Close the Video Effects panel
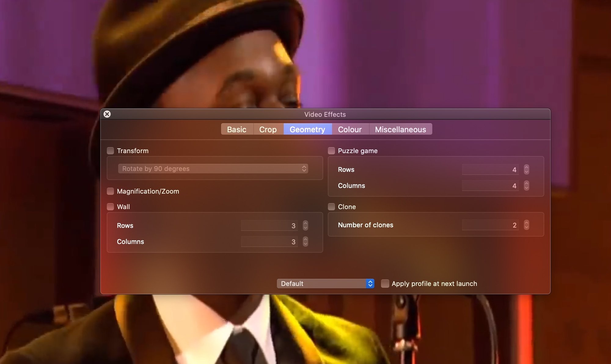This screenshot has height=364, width=611. click(107, 114)
